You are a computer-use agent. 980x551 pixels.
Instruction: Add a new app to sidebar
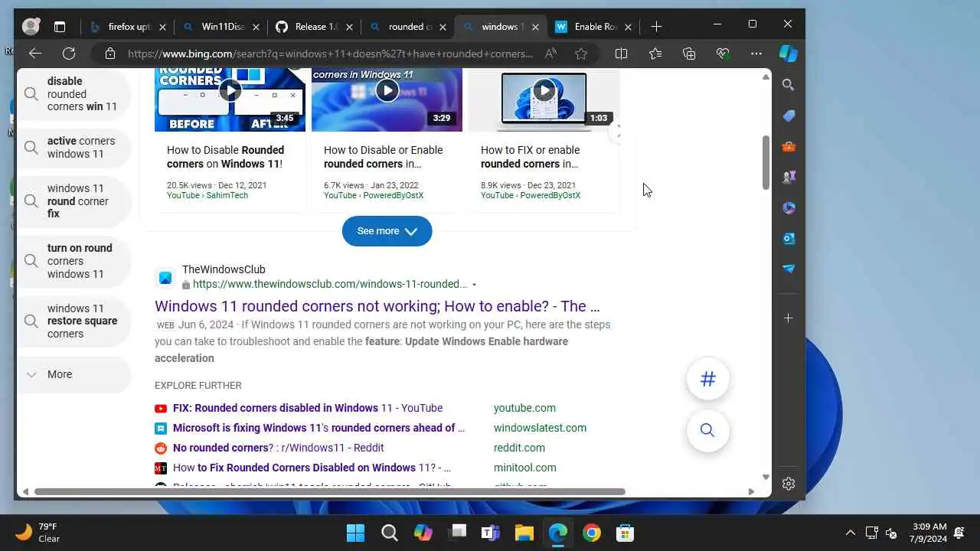[x=789, y=318]
